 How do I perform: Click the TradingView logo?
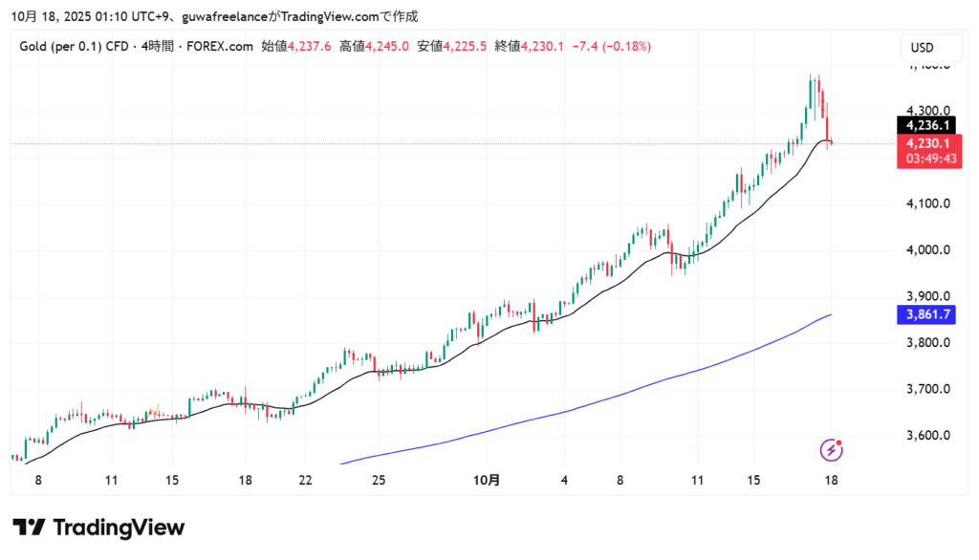pos(98,528)
